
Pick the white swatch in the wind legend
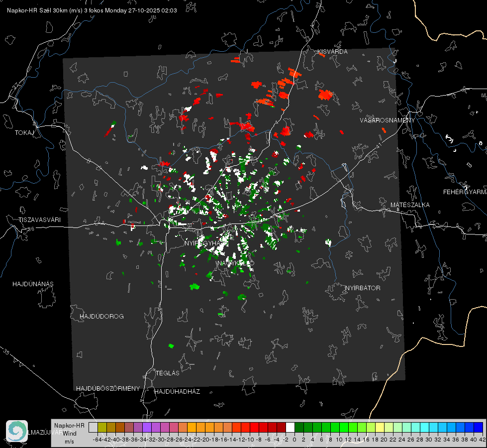pos(290,427)
